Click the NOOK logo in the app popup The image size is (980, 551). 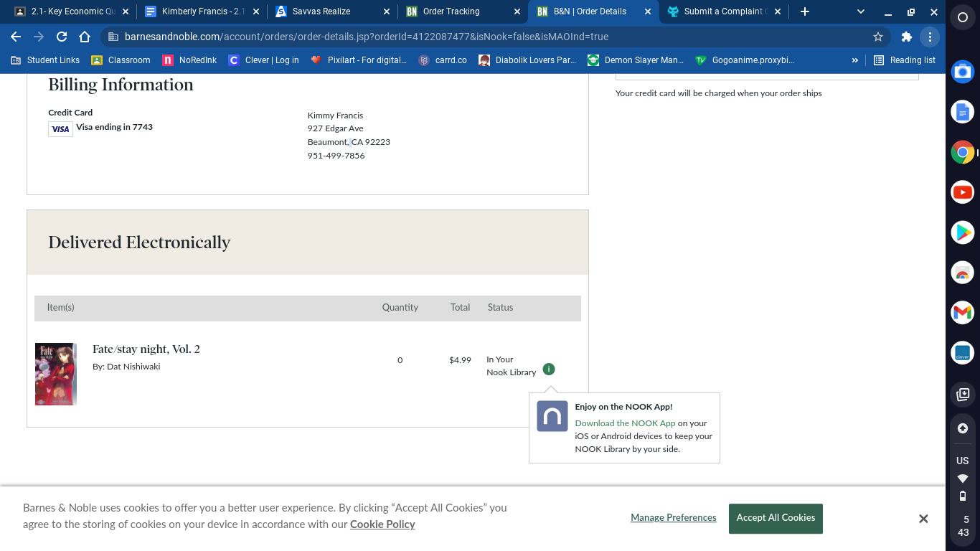[552, 415]
